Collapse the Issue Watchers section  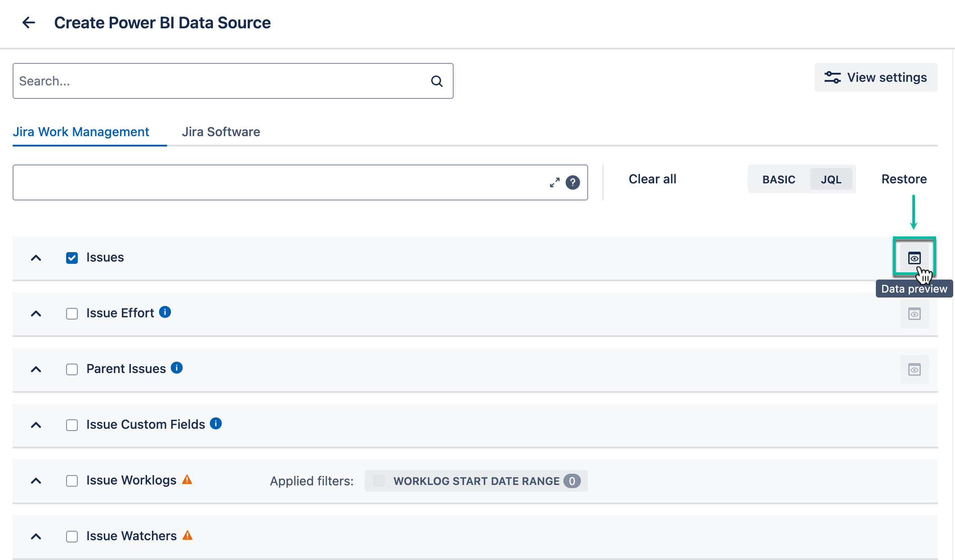point(36,536)
